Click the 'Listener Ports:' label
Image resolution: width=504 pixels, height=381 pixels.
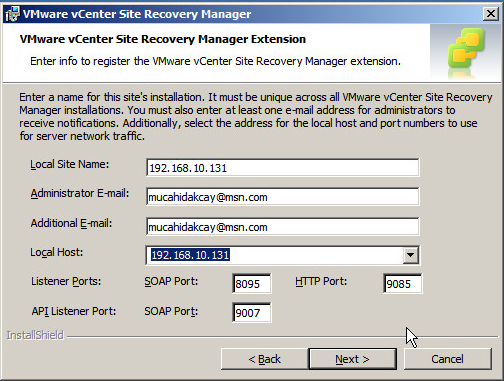pos(66,282)
